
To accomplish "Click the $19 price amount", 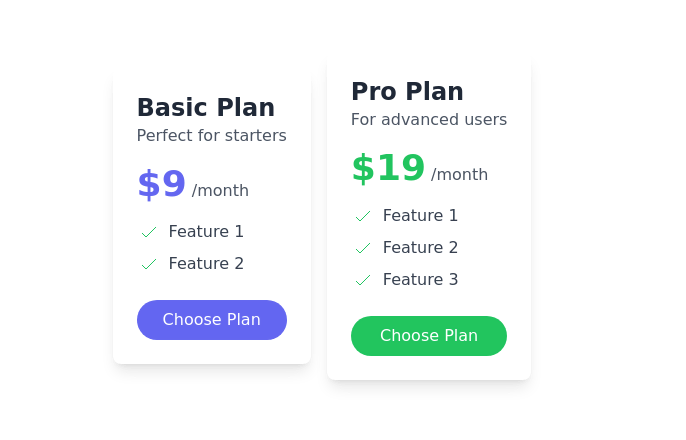I will click(388, 169).
